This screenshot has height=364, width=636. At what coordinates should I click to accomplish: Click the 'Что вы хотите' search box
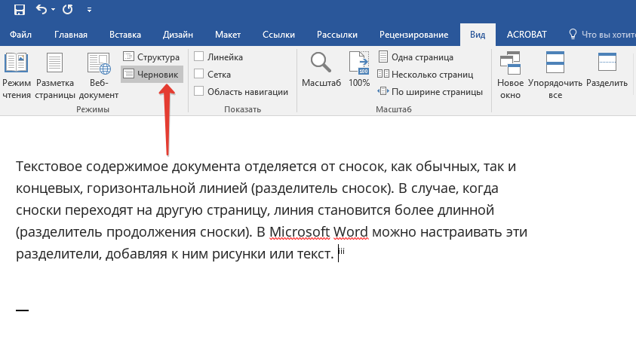[x=602, y=35]
